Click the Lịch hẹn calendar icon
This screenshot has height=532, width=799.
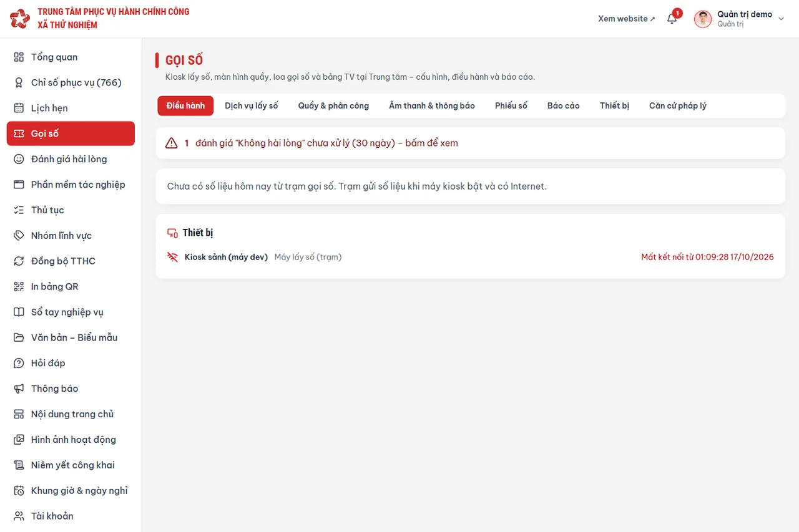click(x=19, y=109)
